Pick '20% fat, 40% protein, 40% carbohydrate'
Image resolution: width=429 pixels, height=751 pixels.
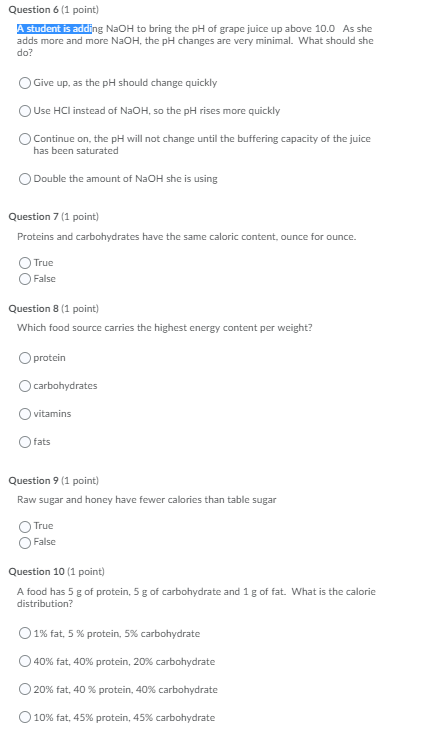coord(25,690)
